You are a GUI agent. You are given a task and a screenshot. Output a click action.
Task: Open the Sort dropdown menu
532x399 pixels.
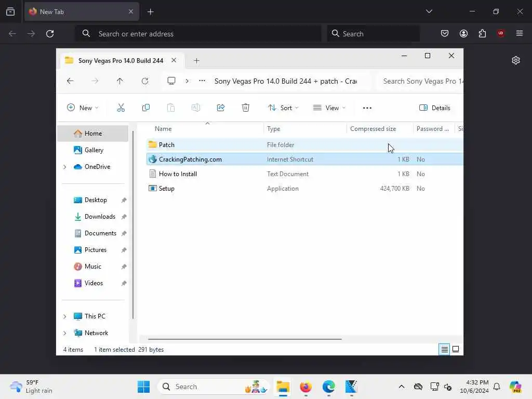pos(283,108)
